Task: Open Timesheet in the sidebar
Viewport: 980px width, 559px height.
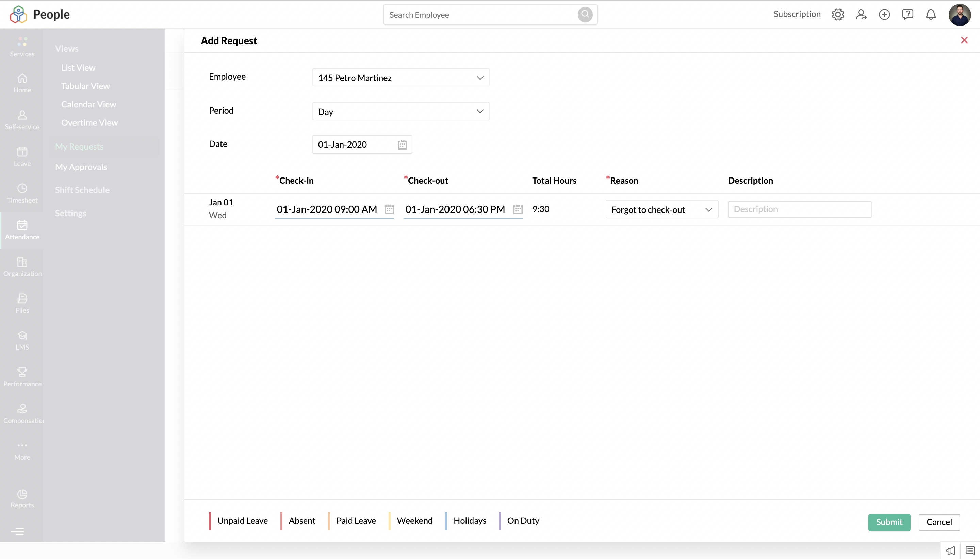Action: pyautogui.click(x=22, y=193)
